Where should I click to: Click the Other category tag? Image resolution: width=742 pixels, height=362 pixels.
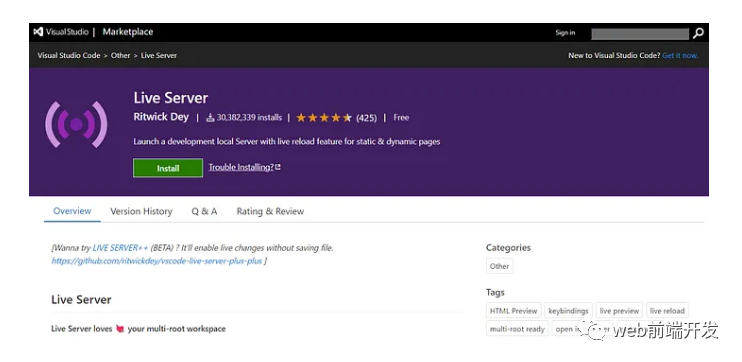(x=499, y=266)
